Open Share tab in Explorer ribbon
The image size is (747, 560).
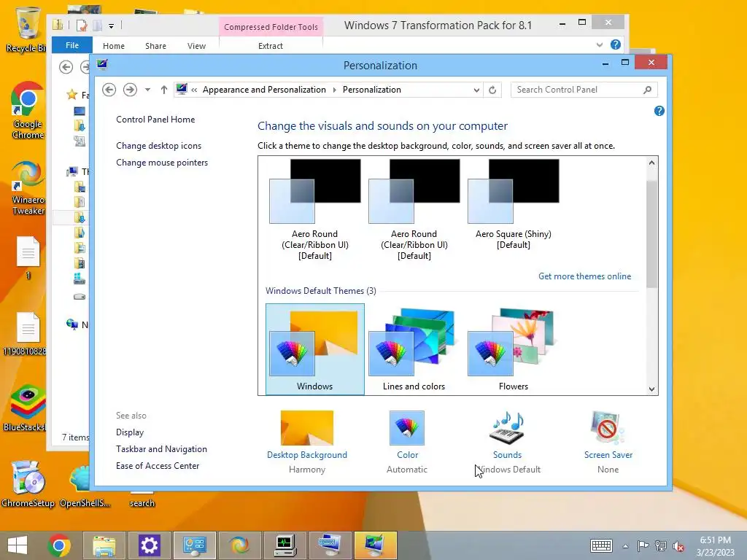[x=156, y=46]
